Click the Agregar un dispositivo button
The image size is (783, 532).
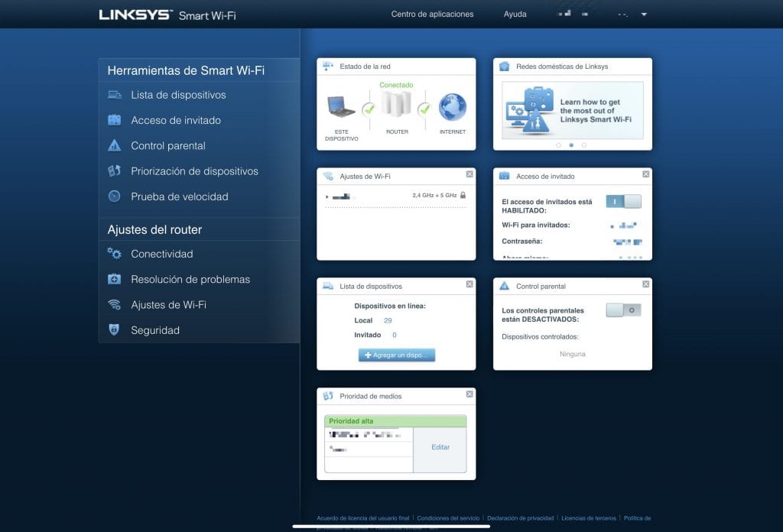pyautogui.click(x=396, y=355)
